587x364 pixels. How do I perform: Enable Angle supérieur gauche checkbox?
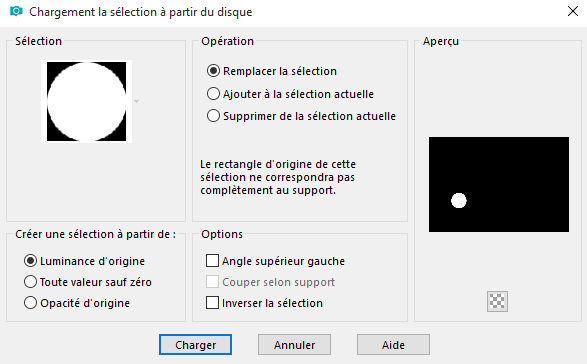point(212,261)
